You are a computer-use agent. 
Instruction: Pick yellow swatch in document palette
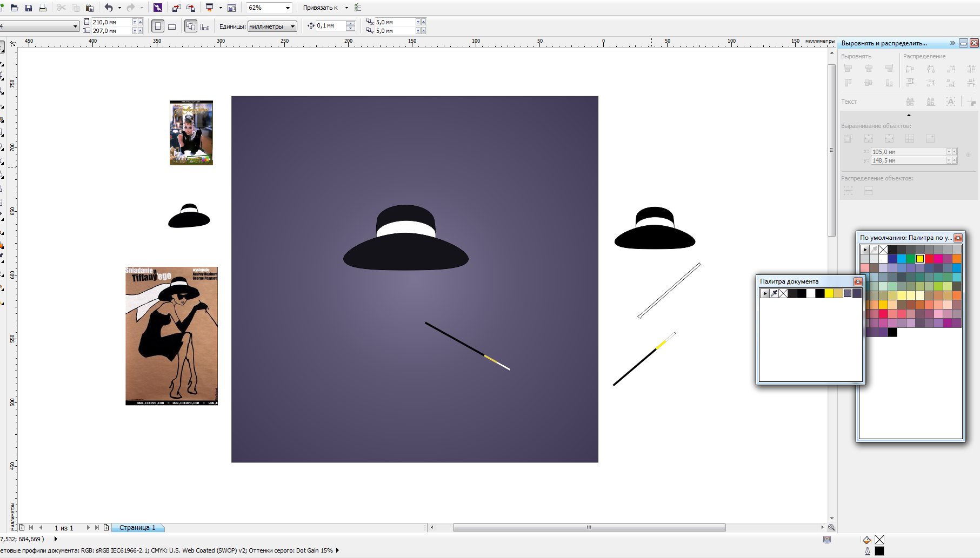829,293
